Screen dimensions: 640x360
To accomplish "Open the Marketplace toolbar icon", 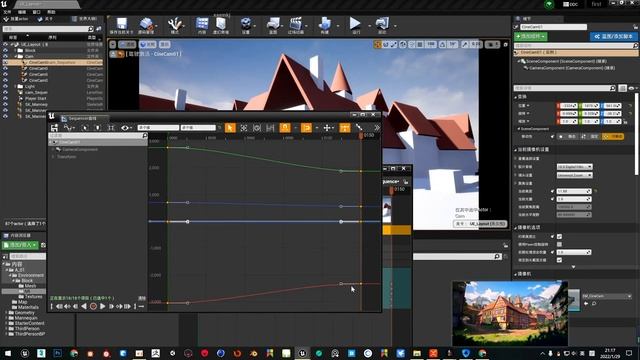I will [221, 24].
